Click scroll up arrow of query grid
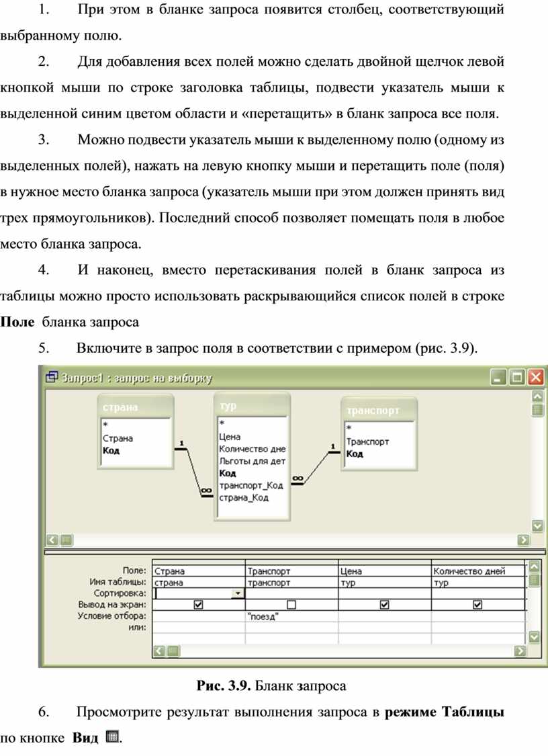 [x=534, y=566]
